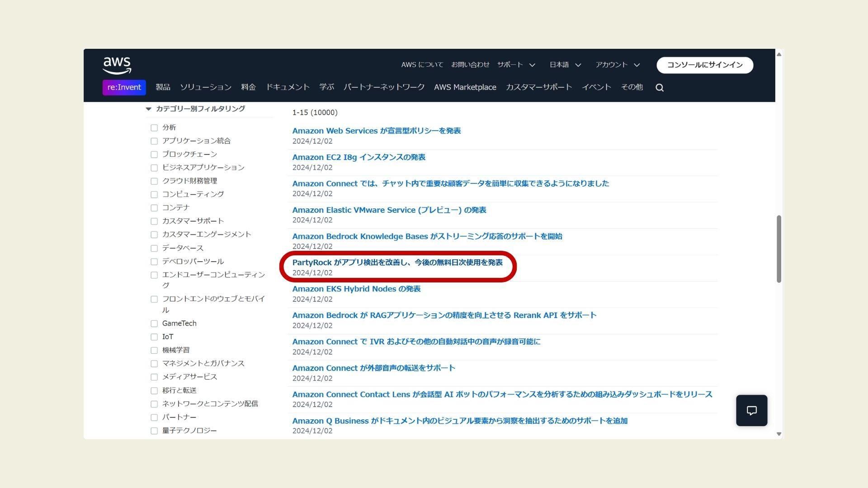Open the 学ぶ menu
868x488 pixels.
tap(326, 87)
